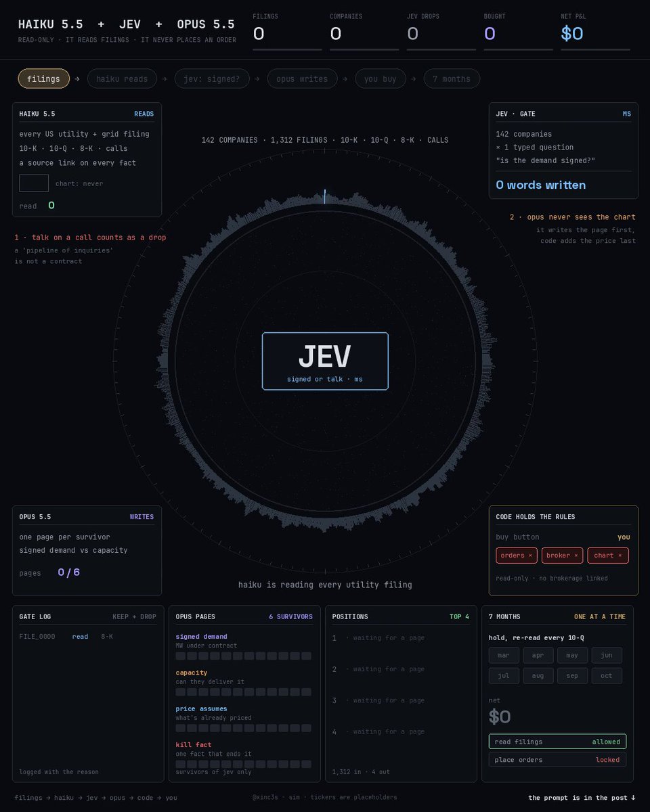Click the net '$0' in 7 Months panel
Viewport: 650px width, 812px height.
500,717
